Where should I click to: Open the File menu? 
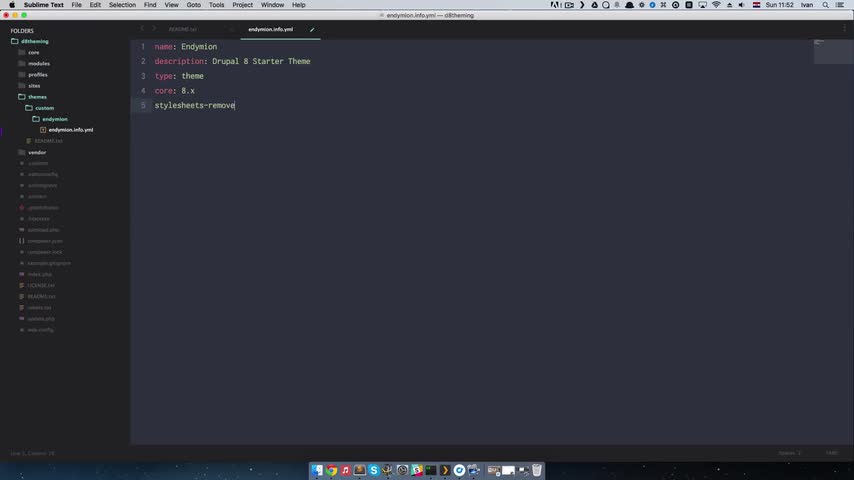76,5
